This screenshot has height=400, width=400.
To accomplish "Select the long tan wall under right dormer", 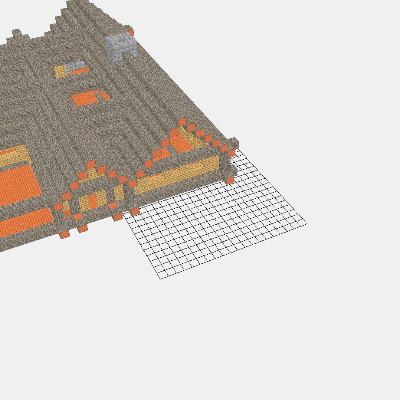I will [177, 175].
